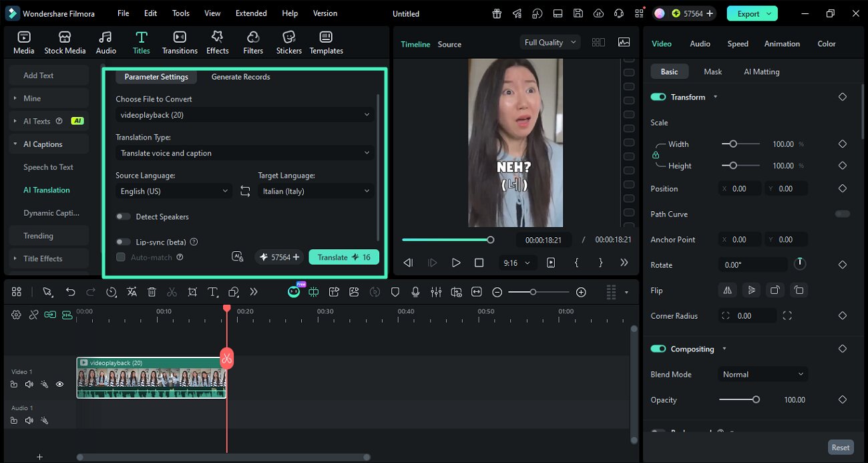Open the Blend Mode Normal dropdown

point(763,375)
